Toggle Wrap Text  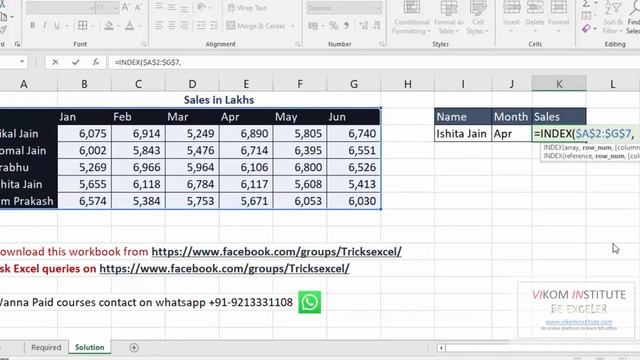pyautogui.click(x=247, y=8)
